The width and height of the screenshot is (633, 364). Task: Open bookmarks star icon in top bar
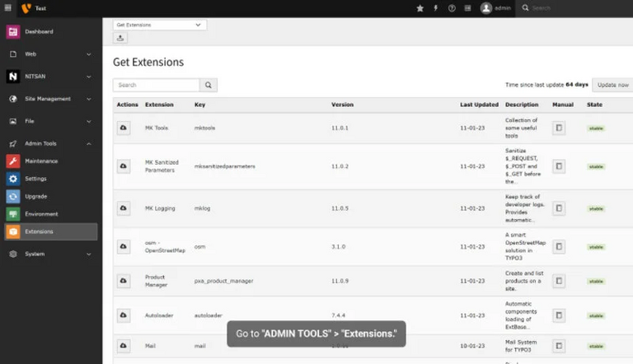(x=420, y=8)
